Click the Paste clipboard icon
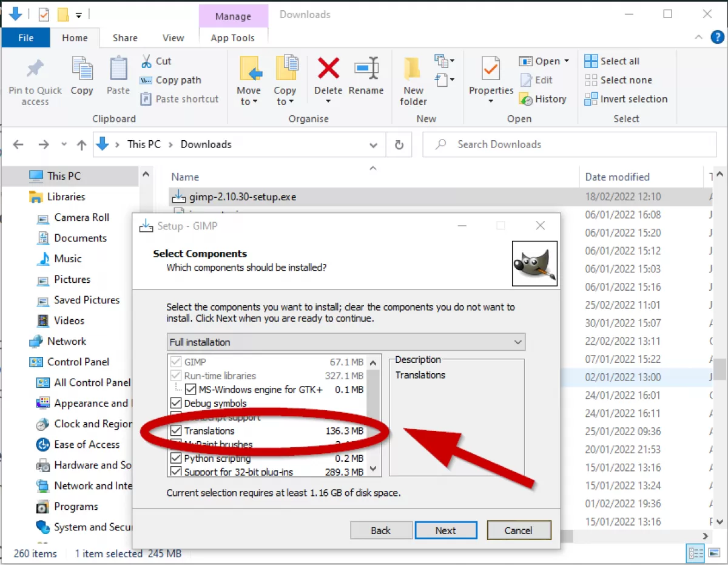 click(x=118, y=69)
